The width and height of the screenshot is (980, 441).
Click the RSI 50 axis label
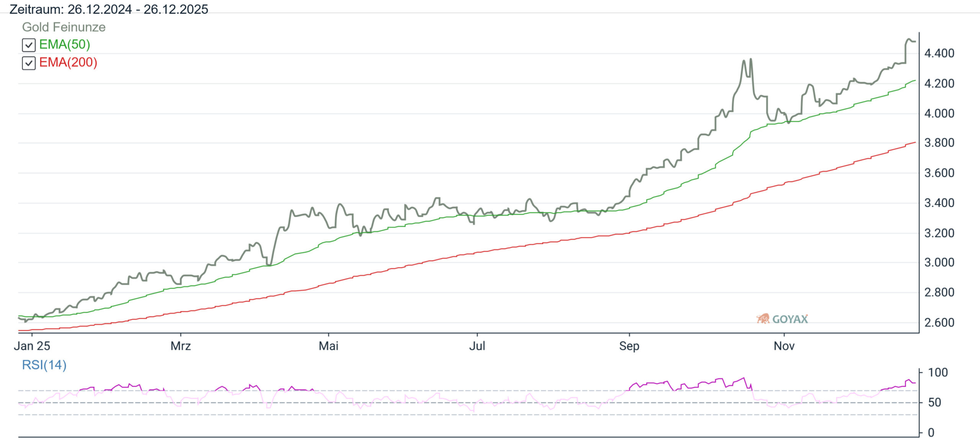[934, 402]
